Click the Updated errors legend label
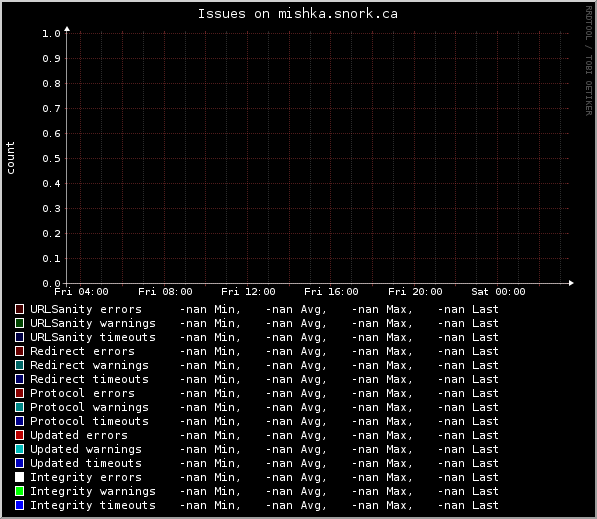Image resolution: width=597 pixels, height=519 pixels. click(x=79, y=435)
